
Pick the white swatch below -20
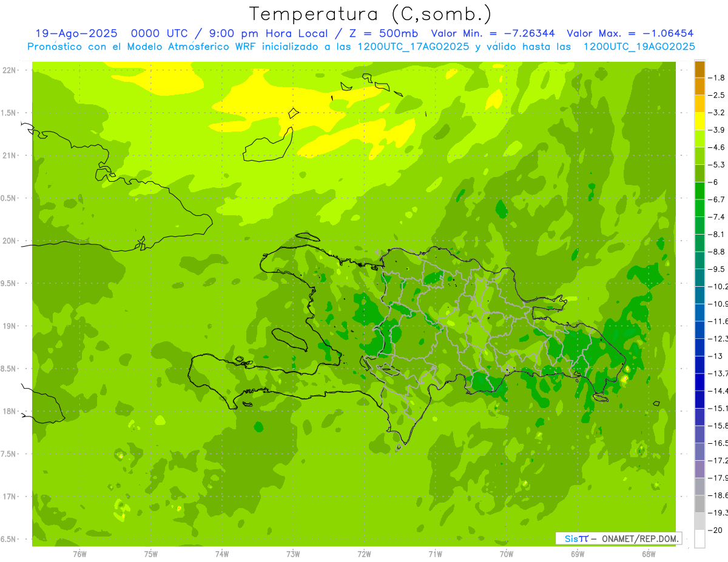coord(699,539)
